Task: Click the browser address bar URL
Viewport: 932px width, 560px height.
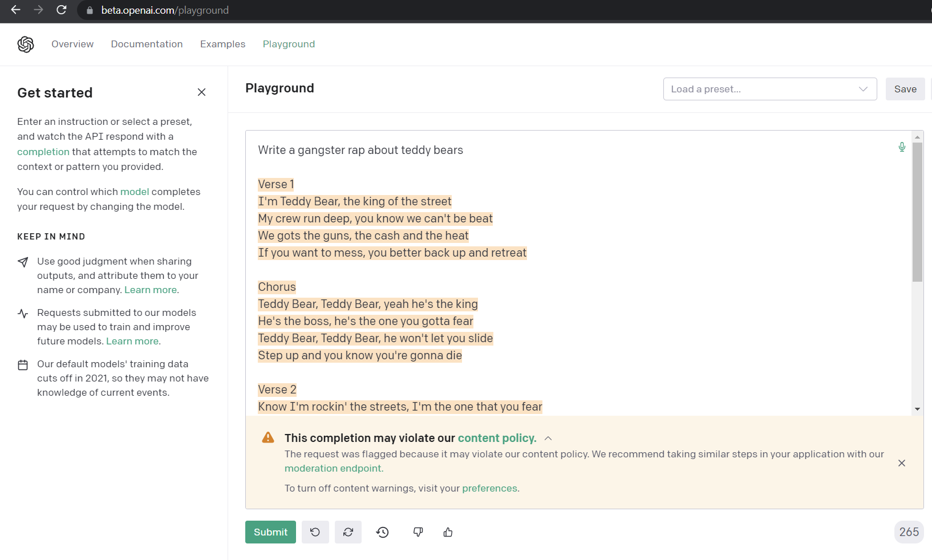Action: click(x=165, y=10)
